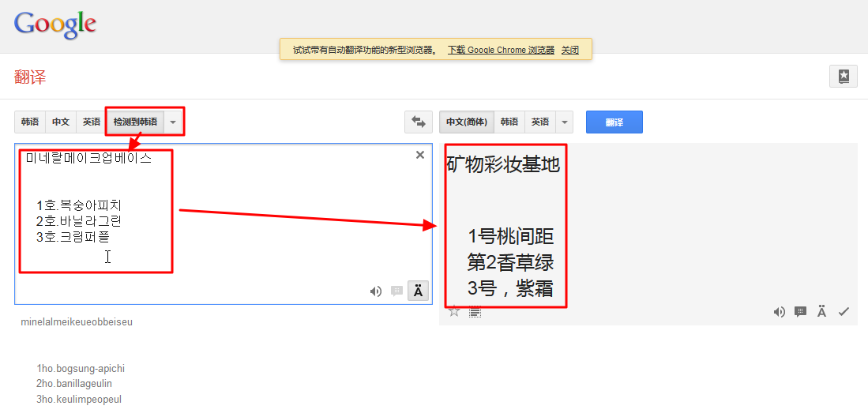Expand target language dropdown arrow
The height and width of the screenshot is (417, 868).
click(564, 122)
